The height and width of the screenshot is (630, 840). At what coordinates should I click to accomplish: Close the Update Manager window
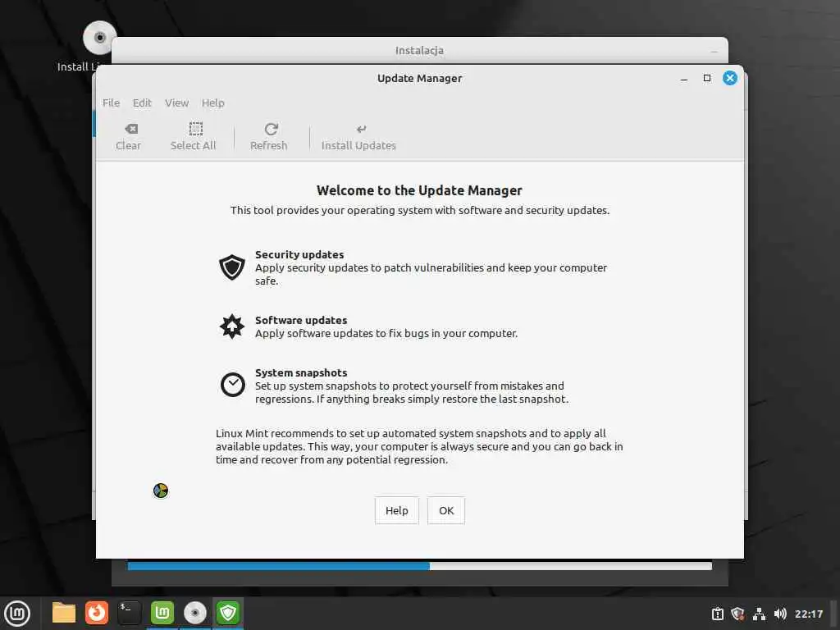click(x=729, y=78)
